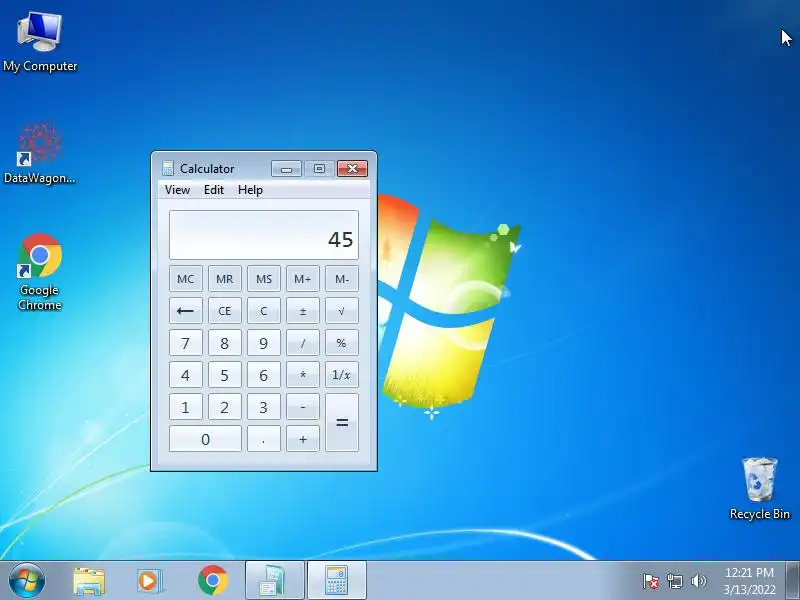
Task: Select the DataWagon desktop shortcut
Action: click(x=40, y=153)
